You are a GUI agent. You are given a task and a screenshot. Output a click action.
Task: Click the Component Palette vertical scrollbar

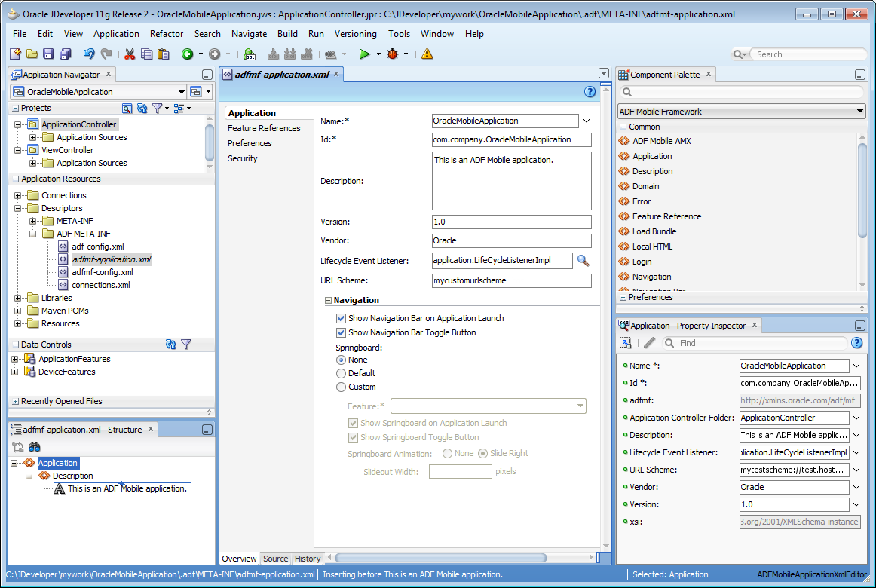(x=862, y=190)
